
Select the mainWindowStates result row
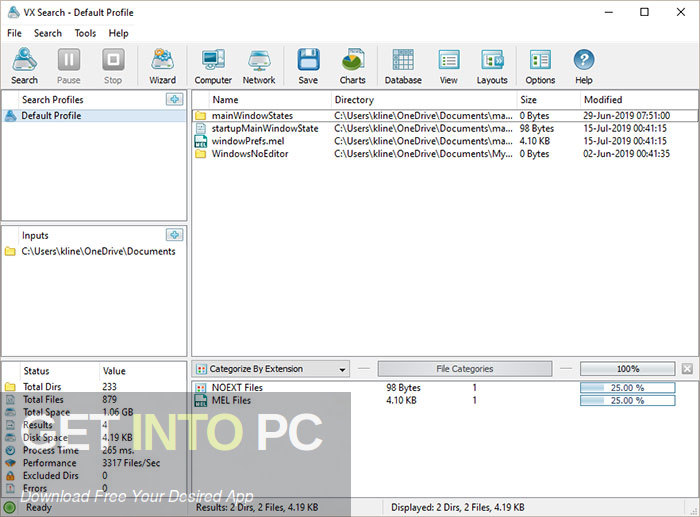(445, 116)
